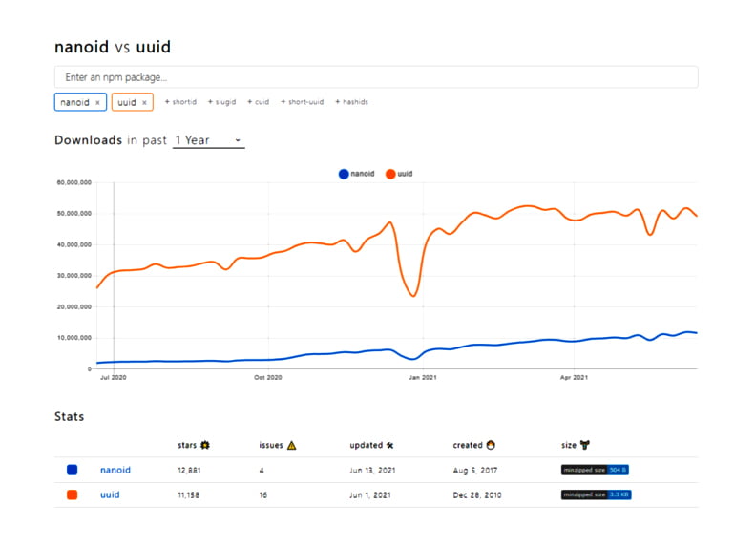The image size is (756, 546).
Task: Add suggested package shortid
Action: point(180,102)
